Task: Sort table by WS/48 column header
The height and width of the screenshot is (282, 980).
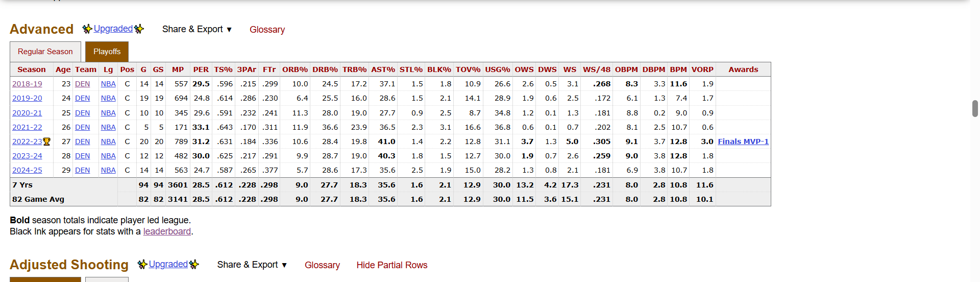Action: click(x=597, y=69)
